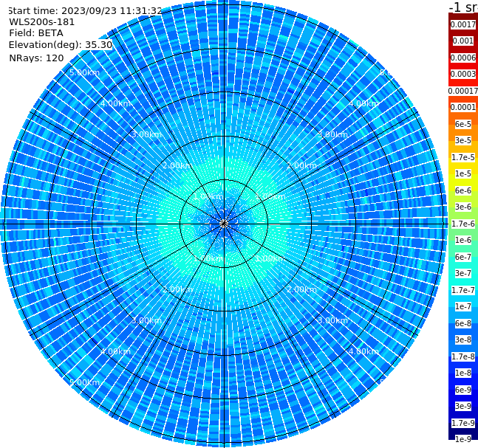The image size is (478, 448).
Task: Select the 1e-6 colorbar label
Action: 463,240
